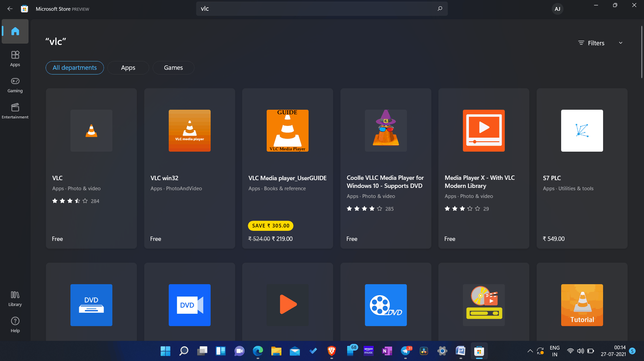Open Media Player X play icon
The width and height of the screenshot is (644, 361).
[484, 131]
